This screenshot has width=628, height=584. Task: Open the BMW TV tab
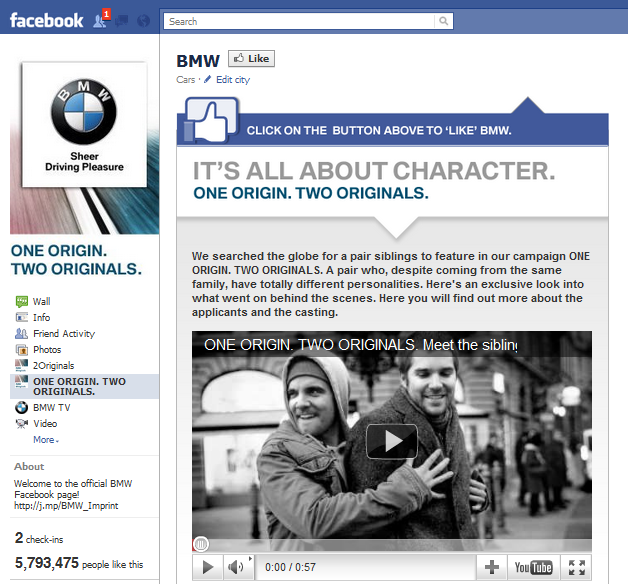52,407
